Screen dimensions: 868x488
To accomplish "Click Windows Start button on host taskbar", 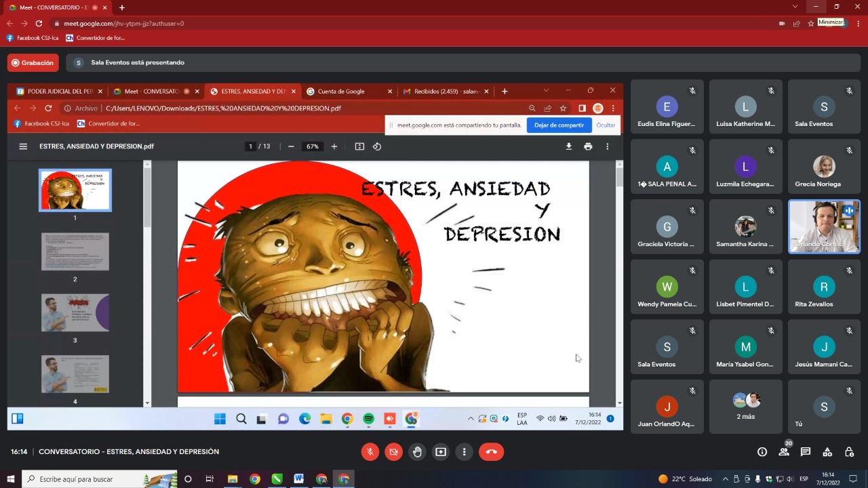I will tap(11, 479).
